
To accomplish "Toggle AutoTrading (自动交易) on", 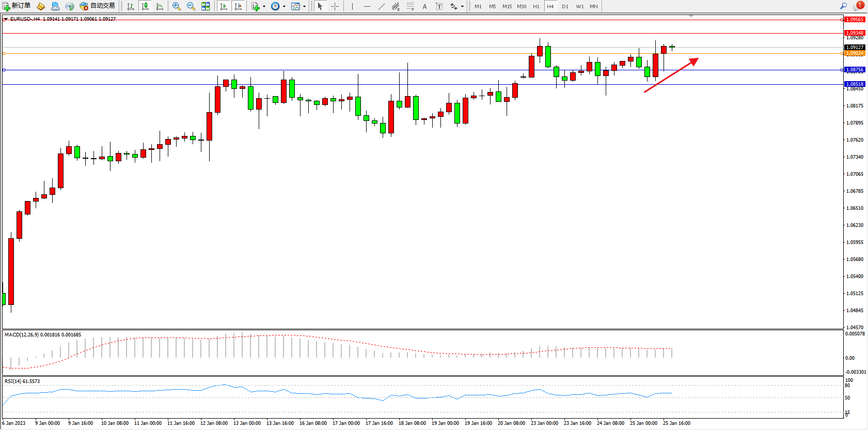I will point(98,6).
